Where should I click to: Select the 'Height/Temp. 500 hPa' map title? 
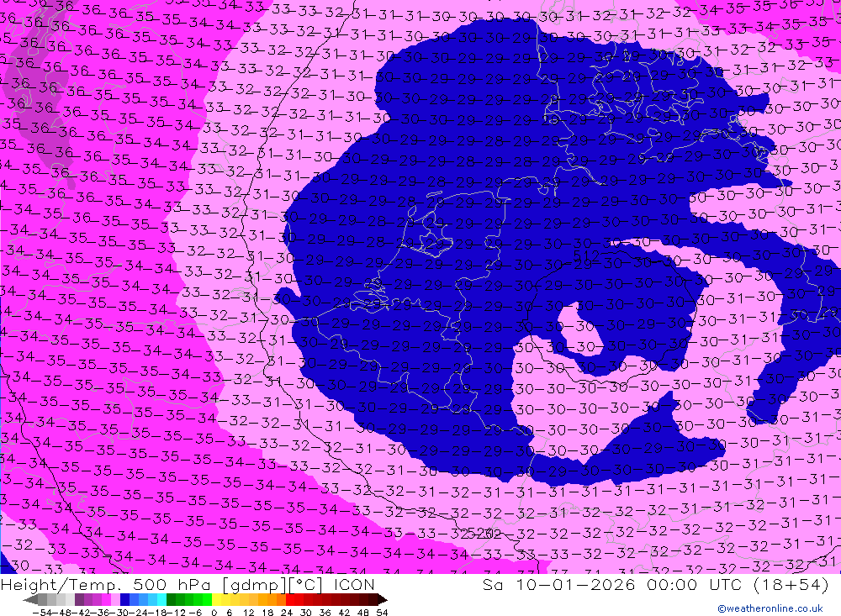[x=106, y=584]
